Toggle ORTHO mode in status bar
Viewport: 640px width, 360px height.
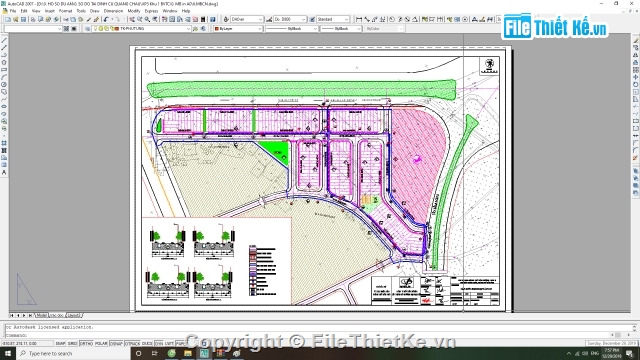pos(86,344)
